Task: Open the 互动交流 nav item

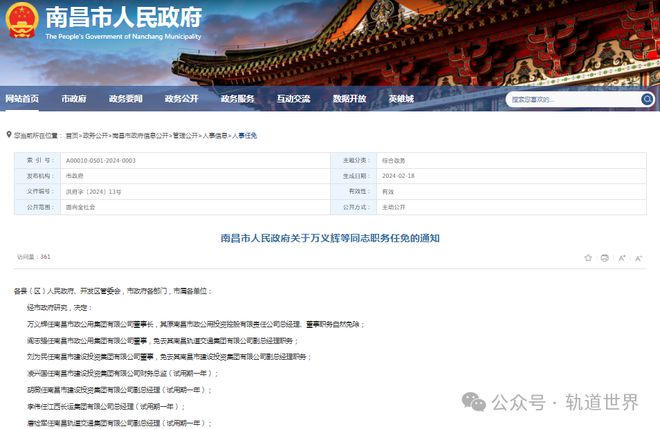Action: (293, 99)
